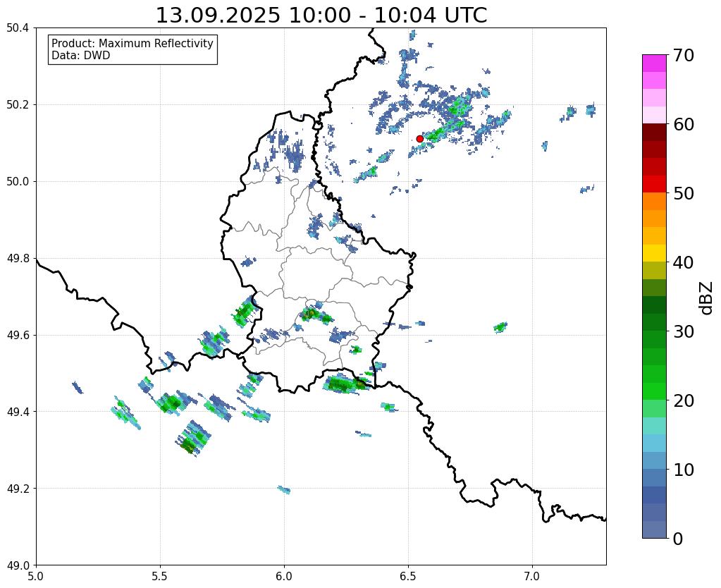Click the 'Product: Maximum Reflectivity' text
Viewport: 721px width, 588px height.
click(133, 43)
